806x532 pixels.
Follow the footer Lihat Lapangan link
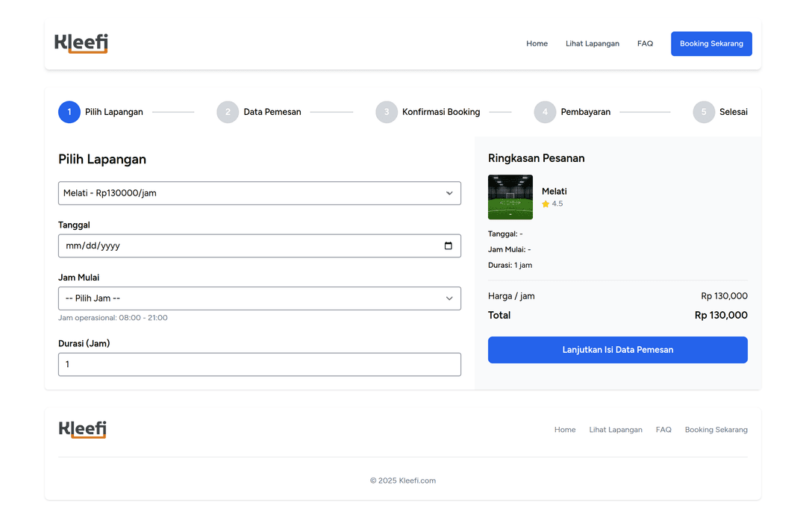[x=615, y=430]
